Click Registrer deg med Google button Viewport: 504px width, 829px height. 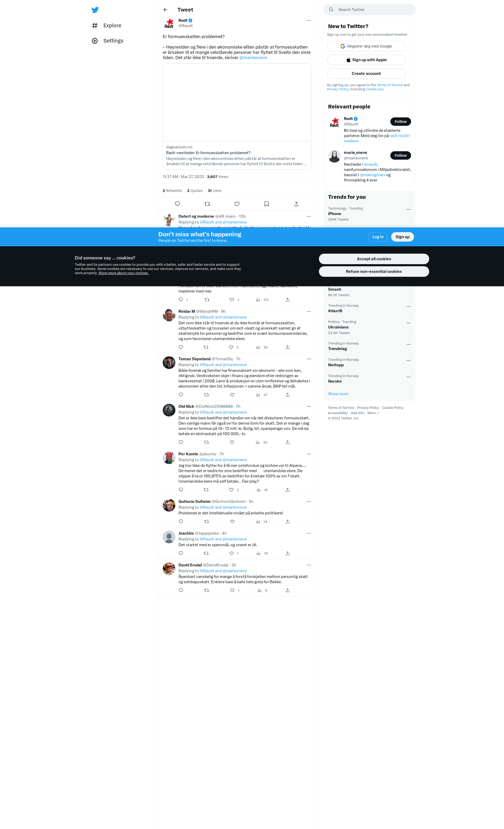(x=366, y=46)
